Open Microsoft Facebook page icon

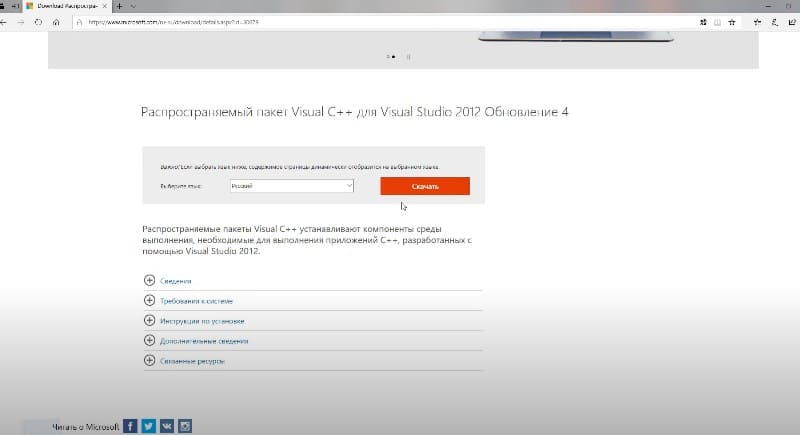point(130,426)
